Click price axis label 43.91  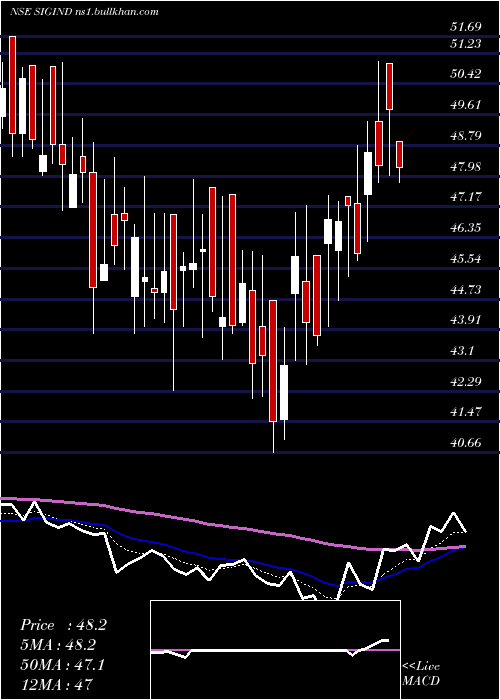tap(466, 320)
